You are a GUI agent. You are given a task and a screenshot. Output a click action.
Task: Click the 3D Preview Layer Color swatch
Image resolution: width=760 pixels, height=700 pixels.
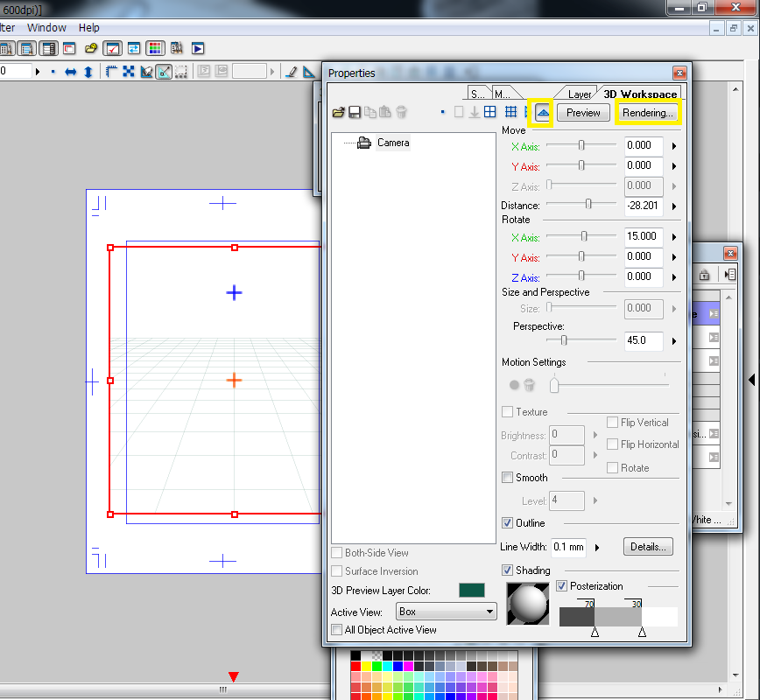pos(472,591)
